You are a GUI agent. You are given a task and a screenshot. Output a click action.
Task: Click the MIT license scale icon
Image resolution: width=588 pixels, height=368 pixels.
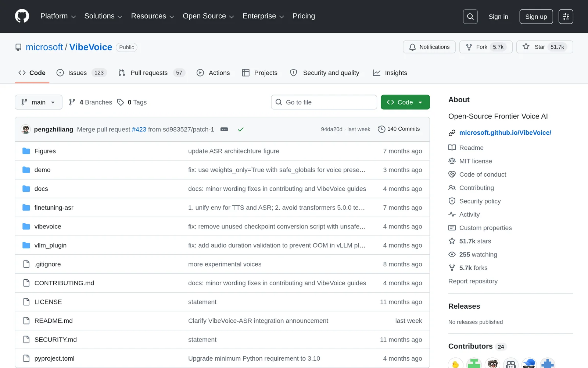point(452,161)
